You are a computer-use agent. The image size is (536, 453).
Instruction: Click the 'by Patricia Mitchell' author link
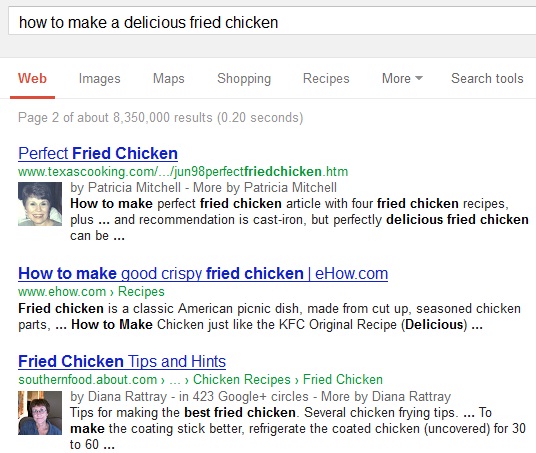click(125, 187)
